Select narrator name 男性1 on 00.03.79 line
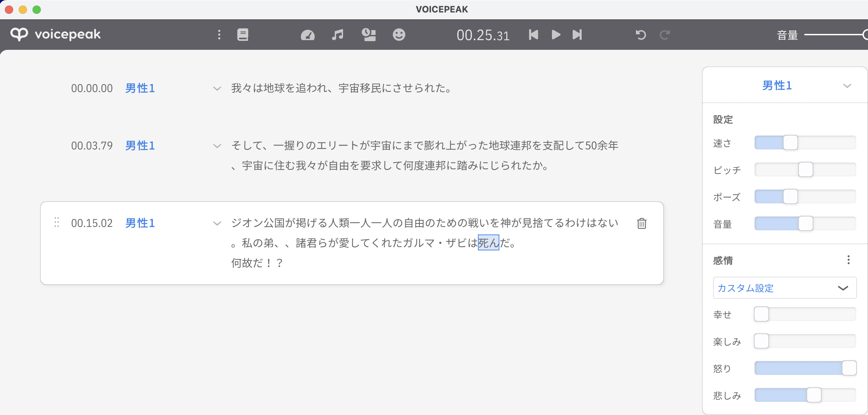Viewport: 868px width, 415px height. 140,146
